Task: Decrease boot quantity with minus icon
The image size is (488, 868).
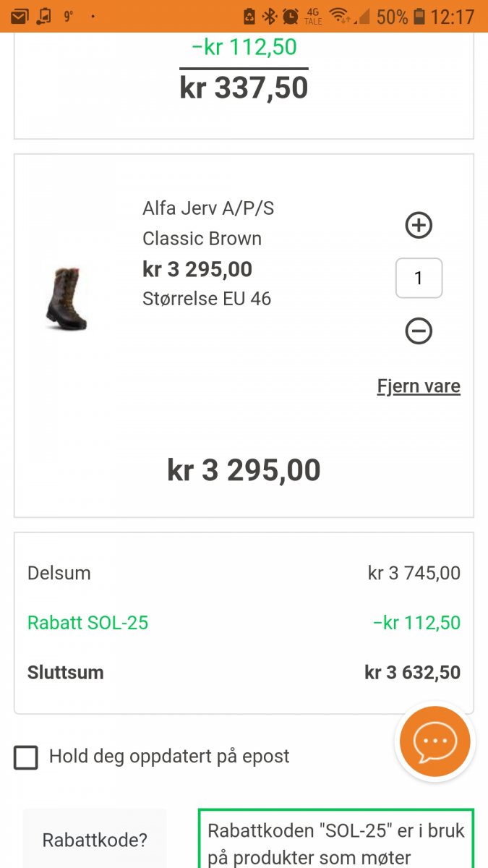Action: tap(419, 331)
